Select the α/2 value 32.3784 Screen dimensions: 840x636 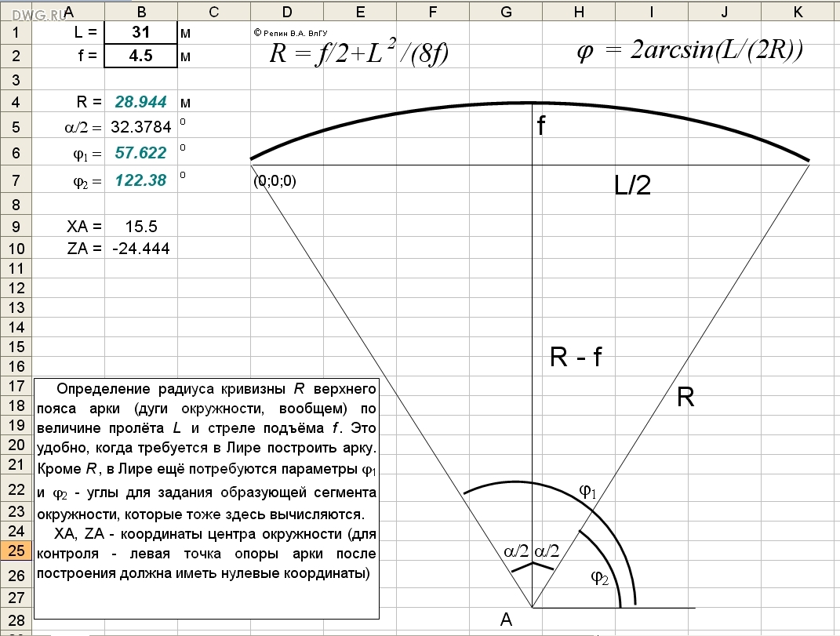point(141,127)
